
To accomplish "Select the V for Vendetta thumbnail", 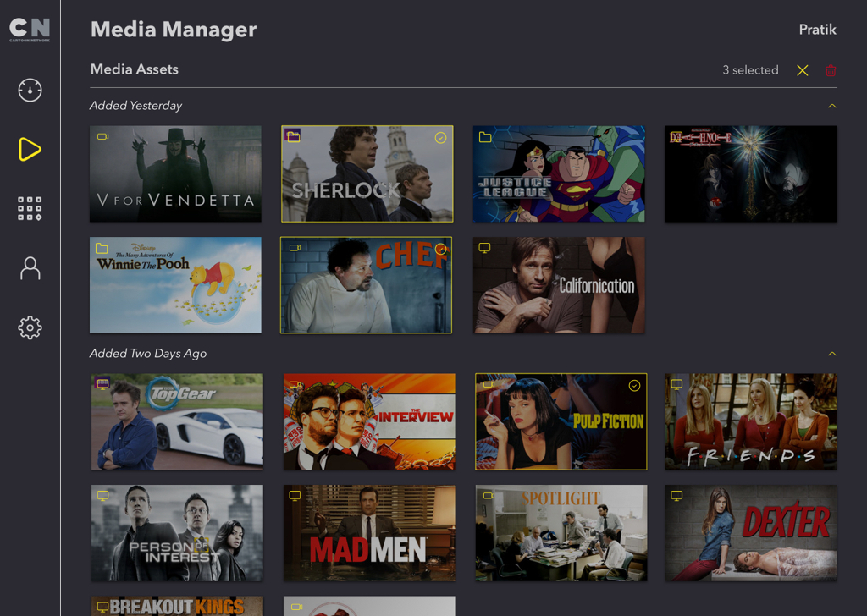I will coord(175,174).
